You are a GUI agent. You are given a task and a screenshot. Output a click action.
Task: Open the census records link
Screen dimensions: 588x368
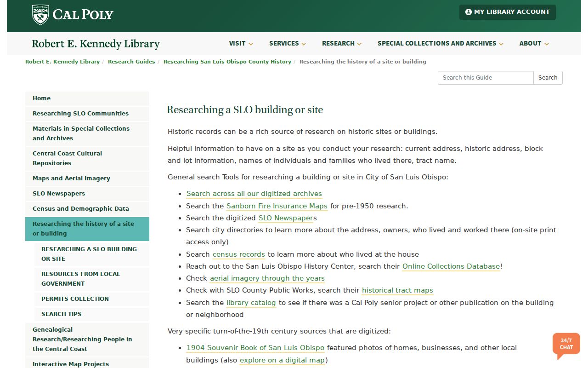[239, 254]
